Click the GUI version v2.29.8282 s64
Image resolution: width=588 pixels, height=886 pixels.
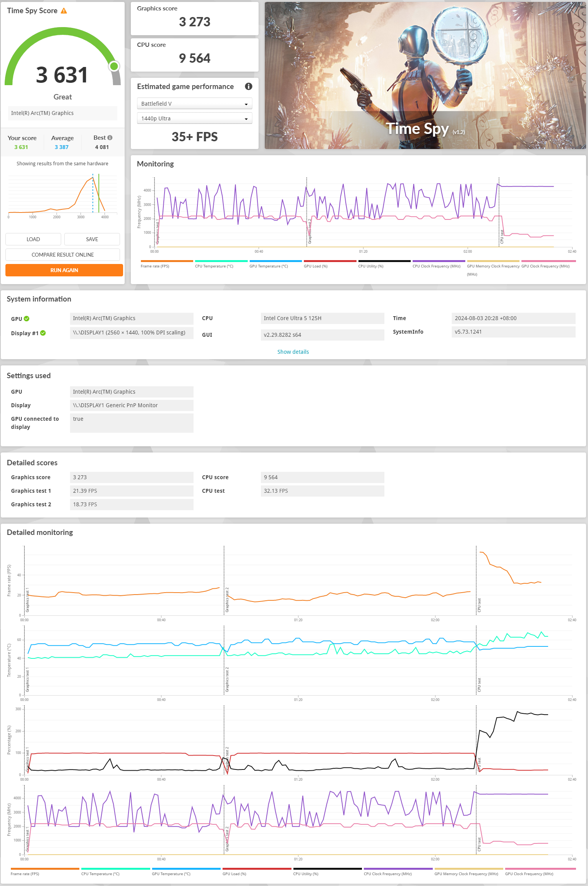pyautogui.click(x=322, y=335)
